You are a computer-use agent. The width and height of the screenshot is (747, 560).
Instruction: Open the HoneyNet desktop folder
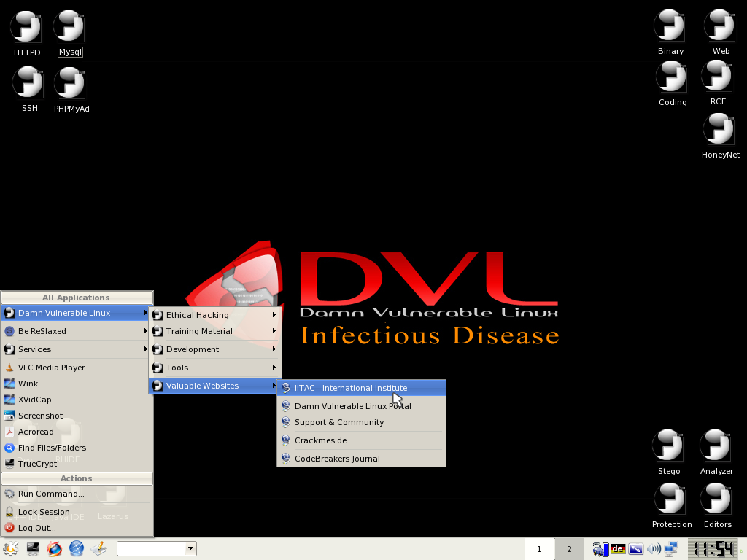[x=719, y=135]
